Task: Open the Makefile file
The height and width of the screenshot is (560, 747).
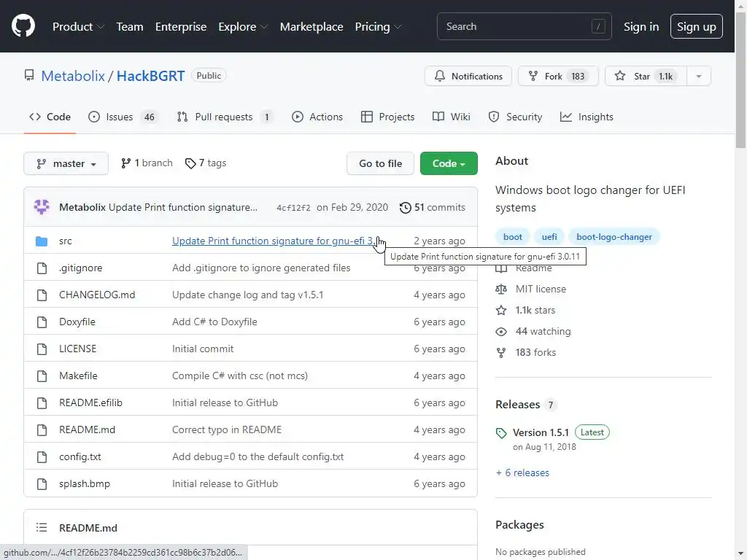Action: (x=78, y=376)
